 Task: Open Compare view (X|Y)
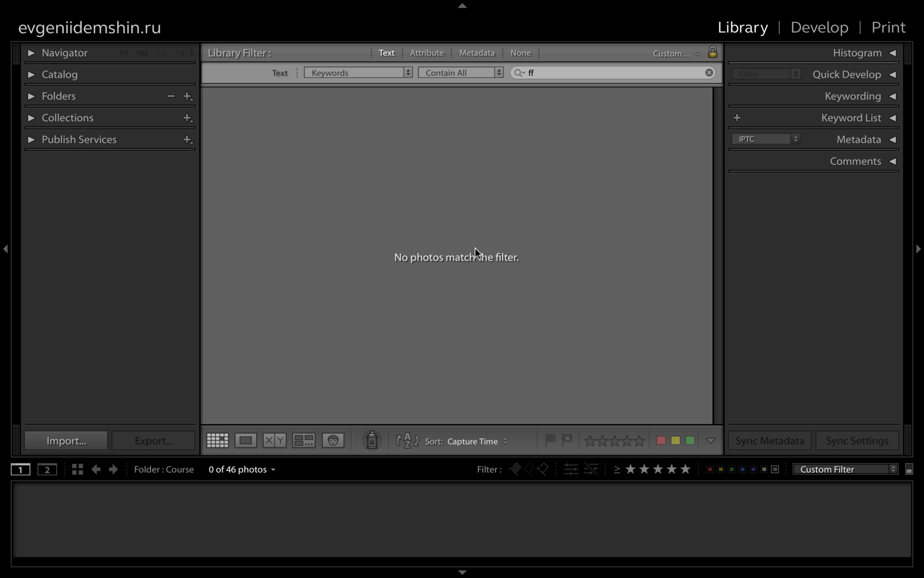[274, 440]
